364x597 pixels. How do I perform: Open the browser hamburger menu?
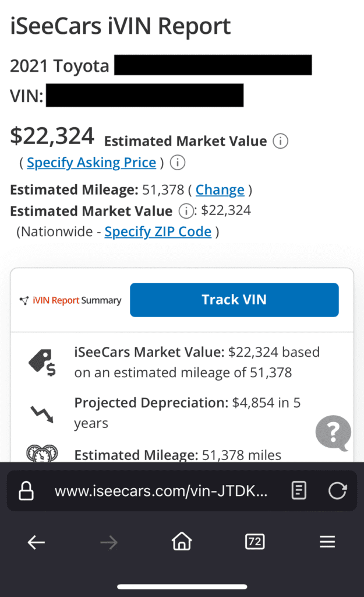click(327, 542)
